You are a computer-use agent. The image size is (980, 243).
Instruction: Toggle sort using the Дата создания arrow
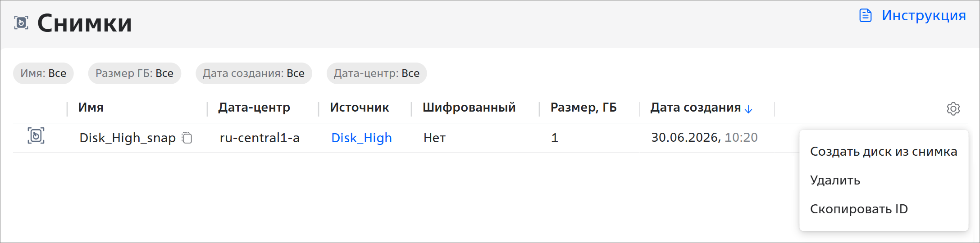coord(748,109)
